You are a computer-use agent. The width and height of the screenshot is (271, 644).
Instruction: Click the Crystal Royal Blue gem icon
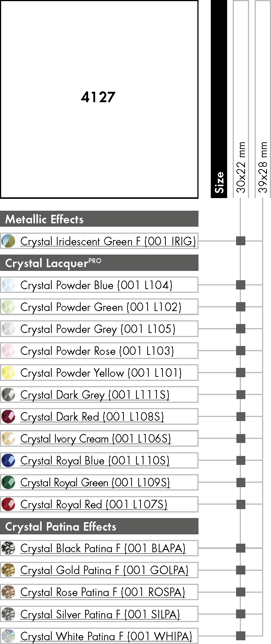8,460
